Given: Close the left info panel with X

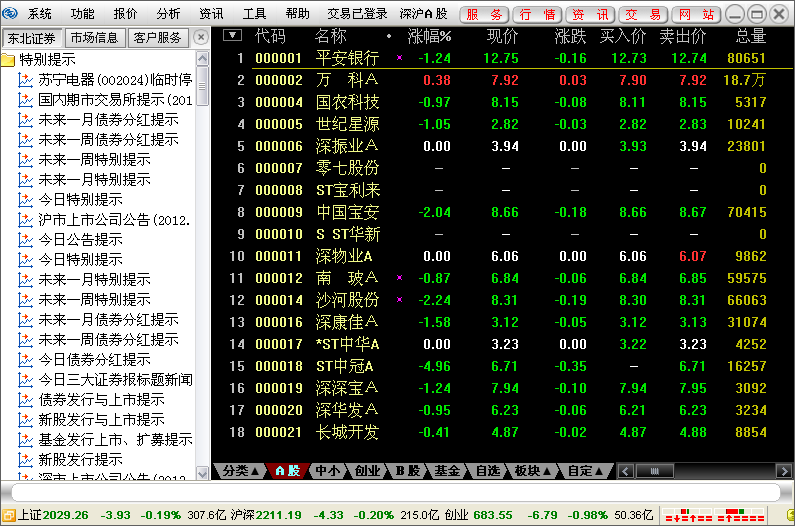Looking at the screenshot, I should pyautogui.click(x=203, y=37).
